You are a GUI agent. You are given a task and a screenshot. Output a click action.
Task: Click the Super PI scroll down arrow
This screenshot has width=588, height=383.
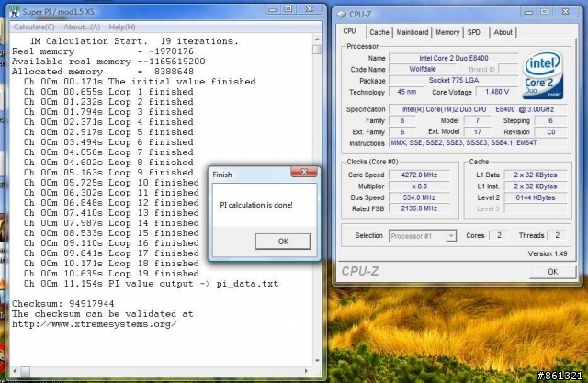317,361
